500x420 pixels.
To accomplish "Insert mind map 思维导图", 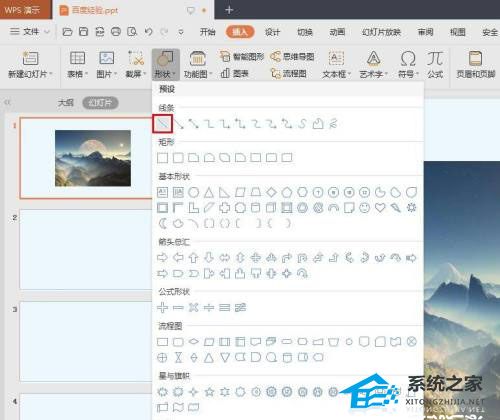I will tap(292, 57).
